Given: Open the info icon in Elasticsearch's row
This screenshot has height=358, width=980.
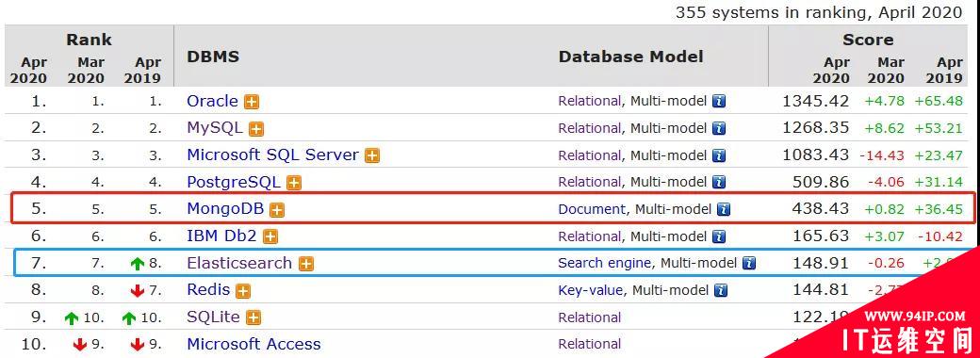Looking at the screenshot, I should click(x=749, y=263).
